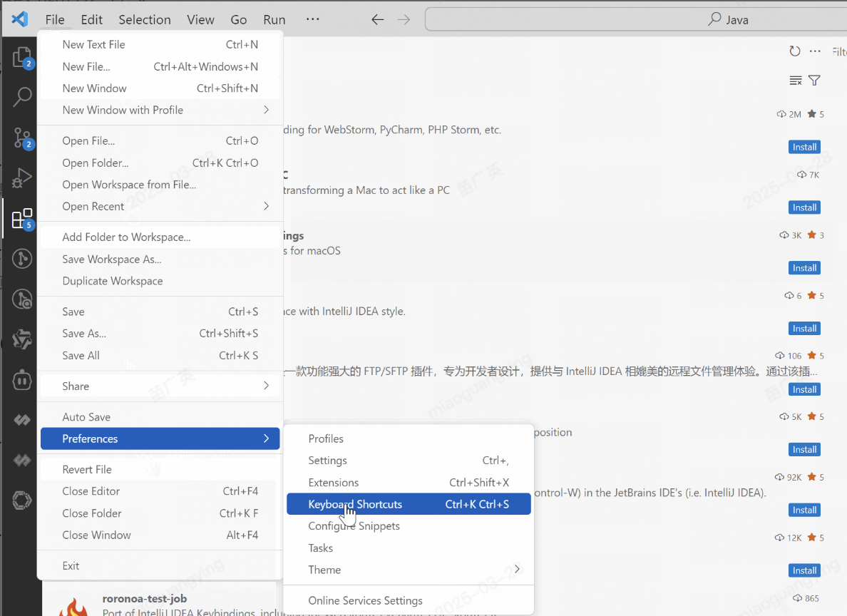Clear extensions search results icon

pos(796,81)
